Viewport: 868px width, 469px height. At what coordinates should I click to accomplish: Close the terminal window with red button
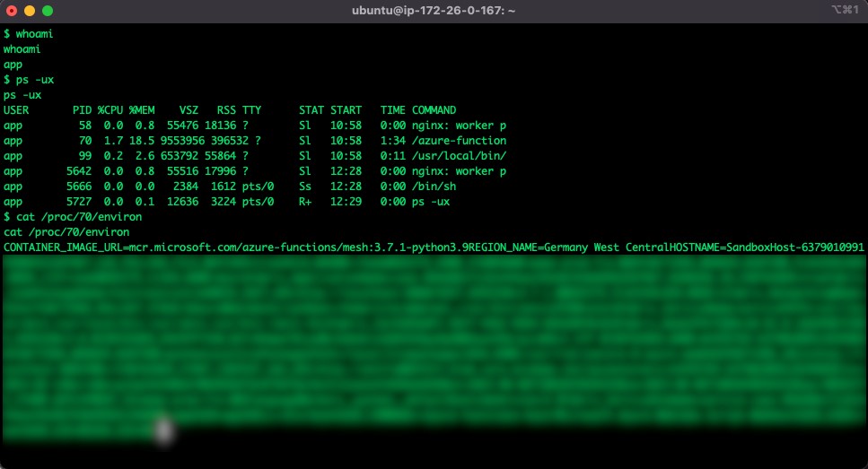12,11
